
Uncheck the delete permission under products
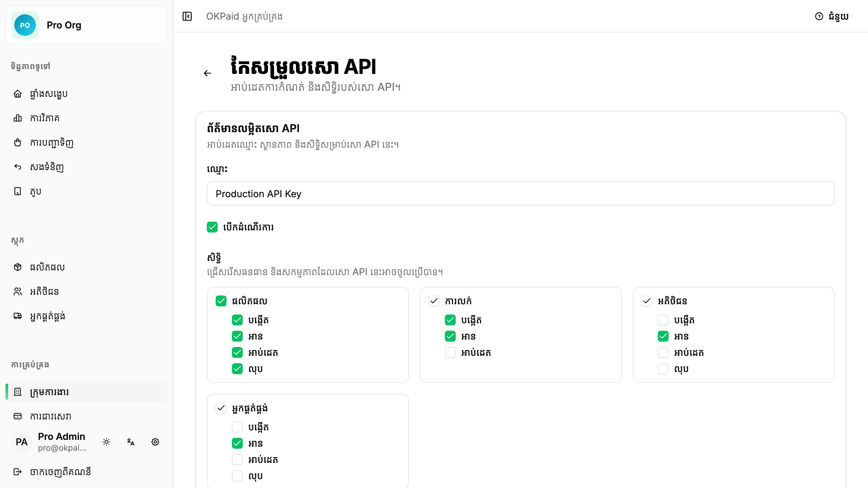237,369
